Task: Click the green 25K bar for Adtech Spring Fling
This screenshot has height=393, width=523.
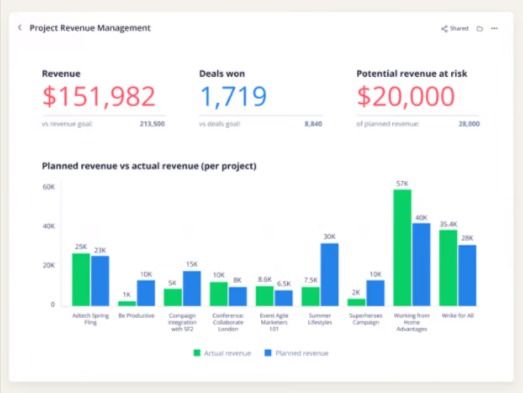Action: pyautogui.click(x=81, y=280)
